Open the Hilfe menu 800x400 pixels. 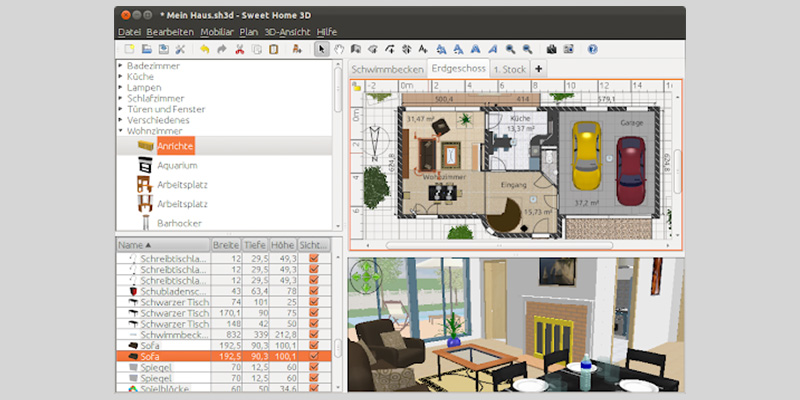[x=327, y=32]
